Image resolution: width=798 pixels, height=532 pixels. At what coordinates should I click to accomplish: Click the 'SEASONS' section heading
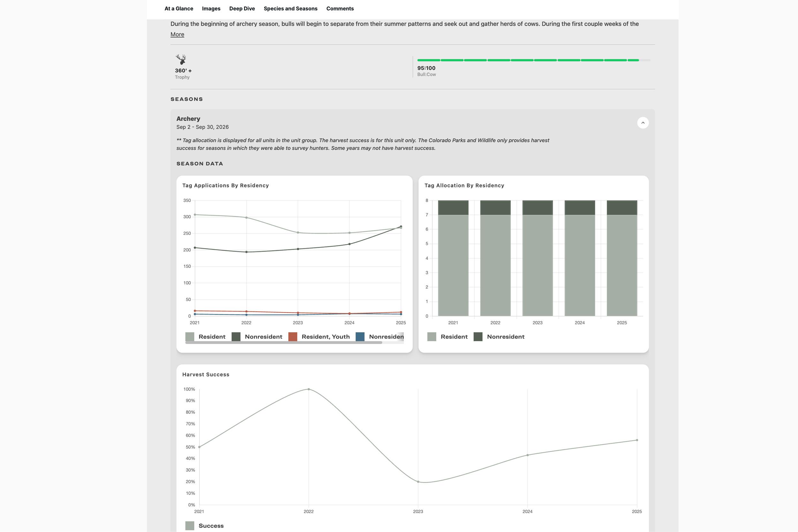187,99
